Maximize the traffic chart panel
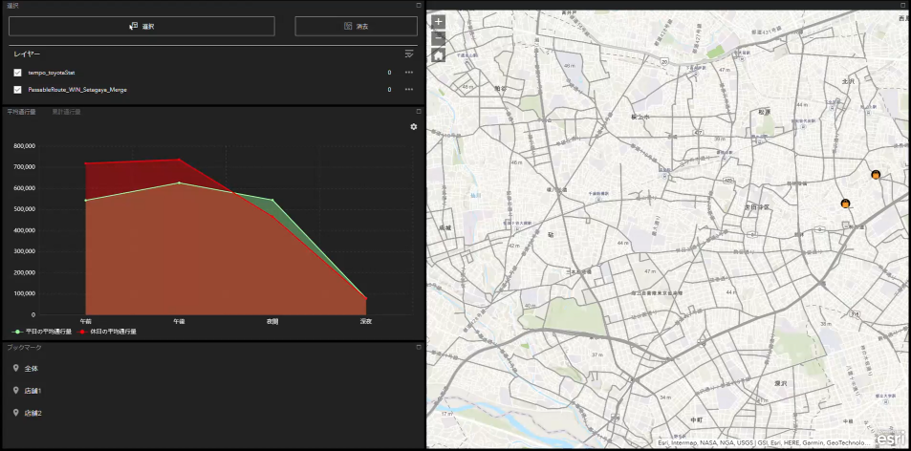The width and height of the screenshot is (911, 451). pos(419,111)
